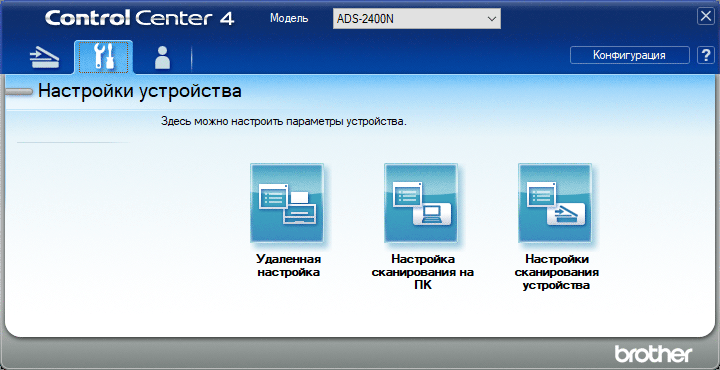Open the laptop icon for scan-to-PC settings

click(421, 203)
